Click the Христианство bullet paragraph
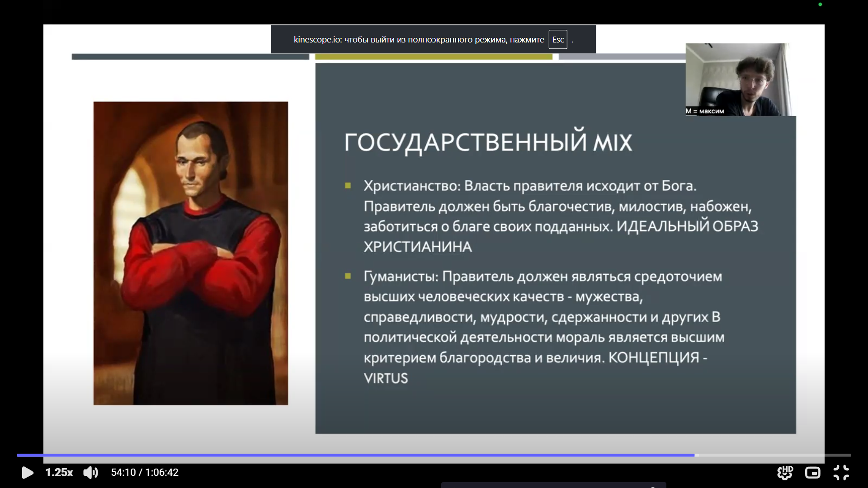 point(561,216)
